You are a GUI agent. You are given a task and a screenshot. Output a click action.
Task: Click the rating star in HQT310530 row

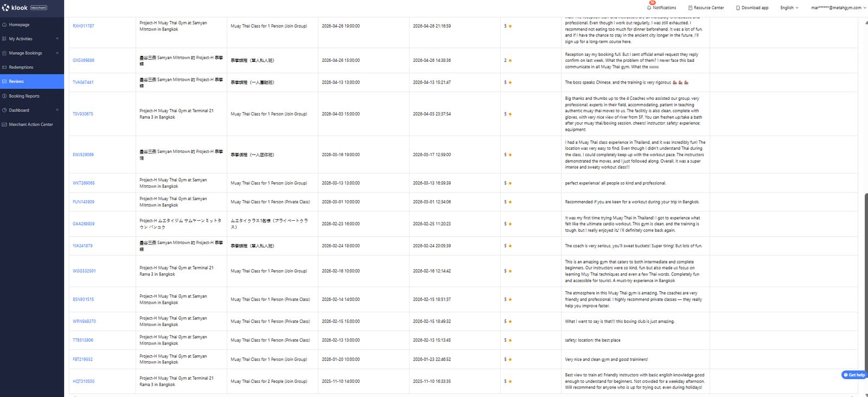point(510,381)
